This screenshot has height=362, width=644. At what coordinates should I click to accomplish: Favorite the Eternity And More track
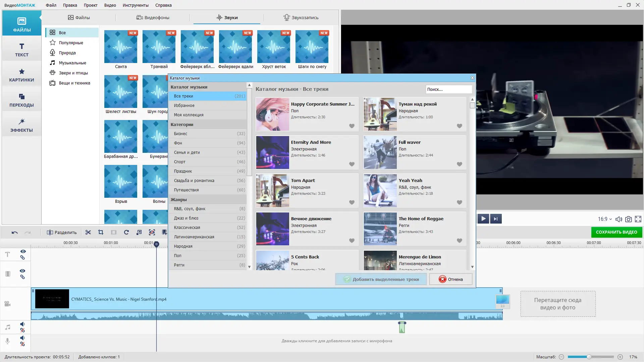[352, 164]
